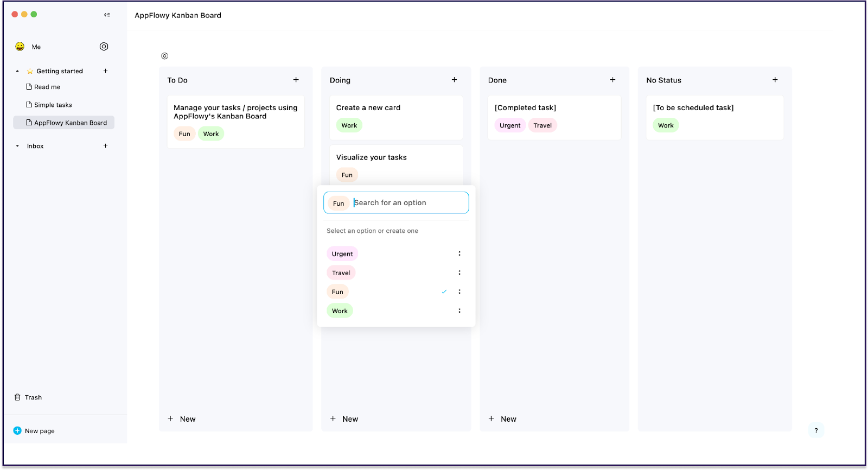Add card via Doing column plus
Screen dimensions: 868x470
(455, 80)
